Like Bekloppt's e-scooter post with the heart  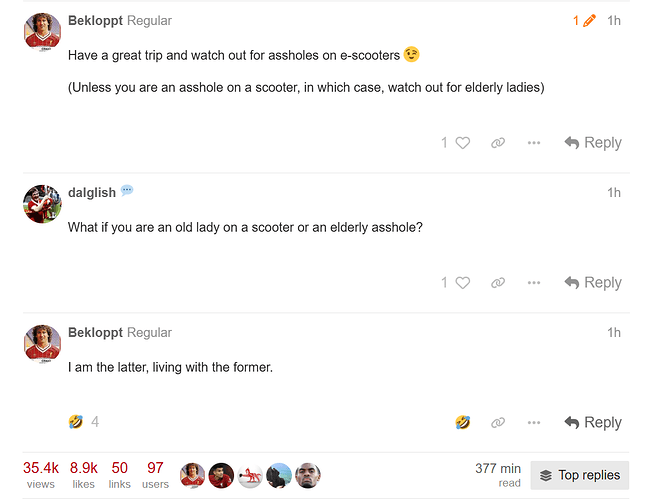pyautogui.click(x=462, y=143)
